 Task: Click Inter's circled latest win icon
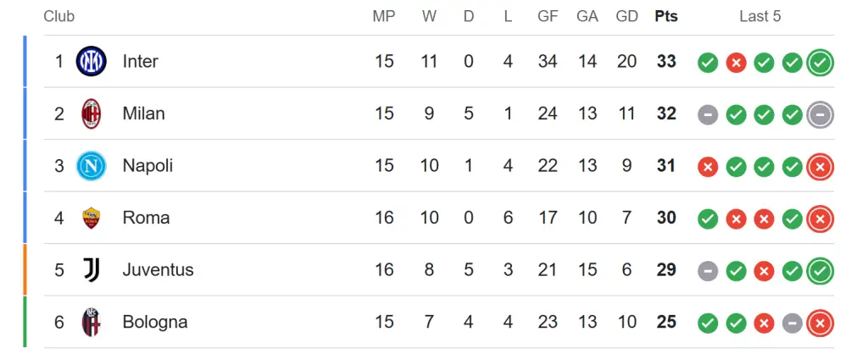point(820,62)
